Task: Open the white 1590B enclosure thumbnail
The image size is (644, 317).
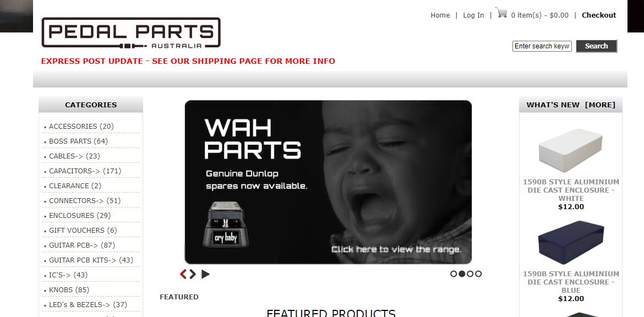Action: [570, 150]
